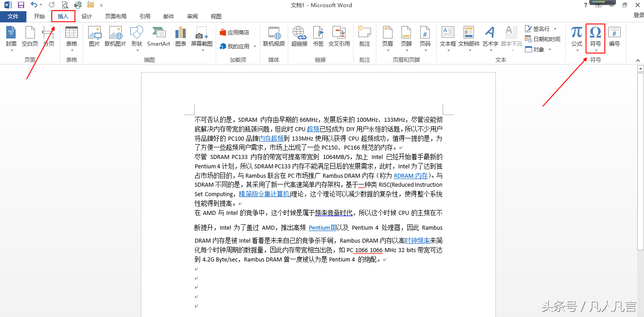The width and height of the screenshot is (644, 317).
Task: Follow the RDRAM 内存 hyperlink
Action: (411, 176)
